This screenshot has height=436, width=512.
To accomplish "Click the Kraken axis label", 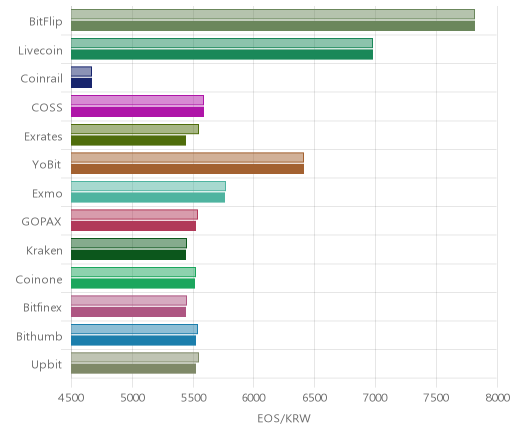I will (44, 250).
